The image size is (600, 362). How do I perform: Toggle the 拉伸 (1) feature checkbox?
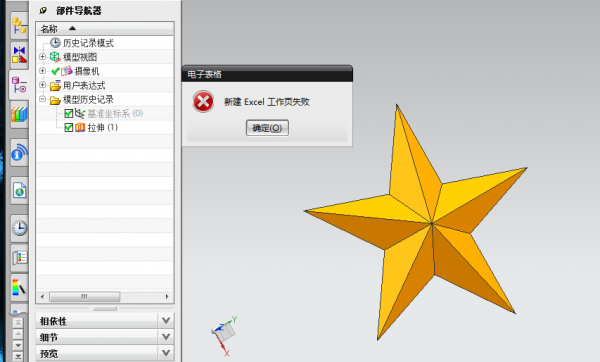point(68,127)
